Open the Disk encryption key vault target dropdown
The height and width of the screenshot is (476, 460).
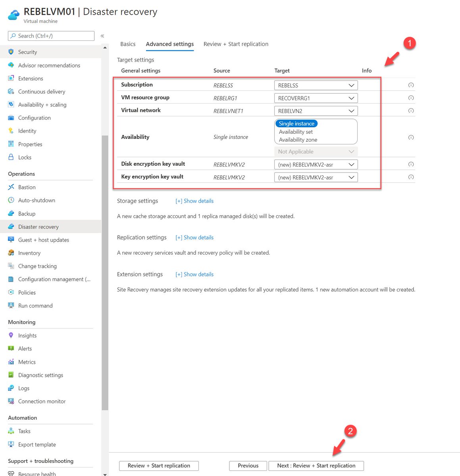point(316,165)
